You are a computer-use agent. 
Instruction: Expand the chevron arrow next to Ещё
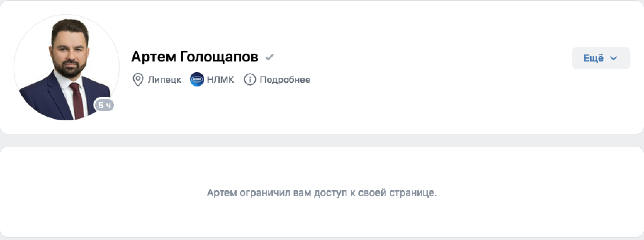coord(613,58)
